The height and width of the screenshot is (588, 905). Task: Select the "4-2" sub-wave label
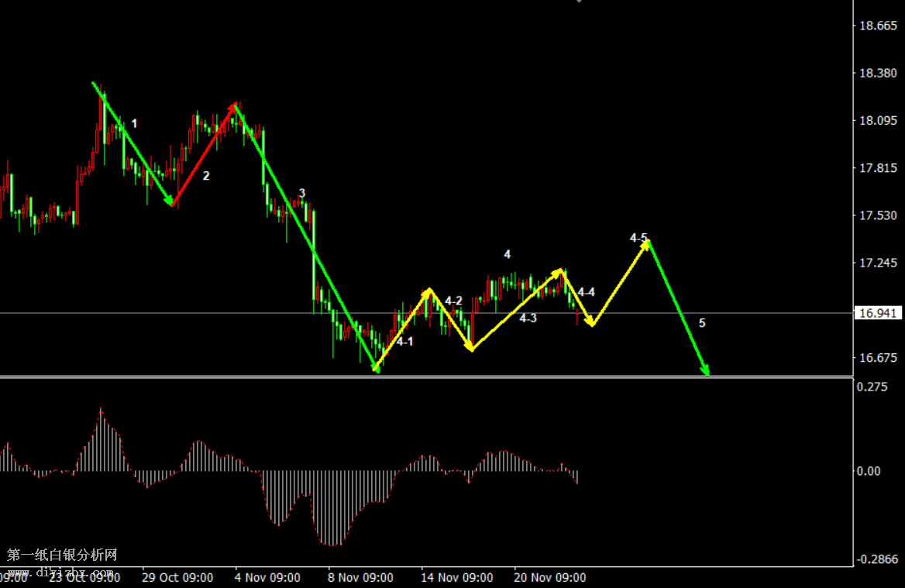(453, 301)
